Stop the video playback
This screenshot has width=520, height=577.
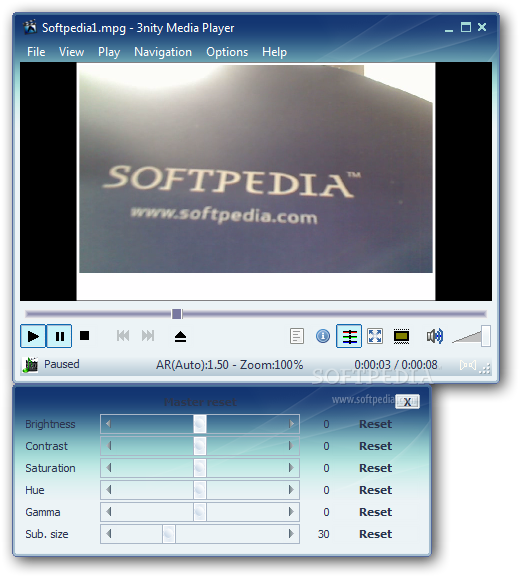(x=85, y=336)
